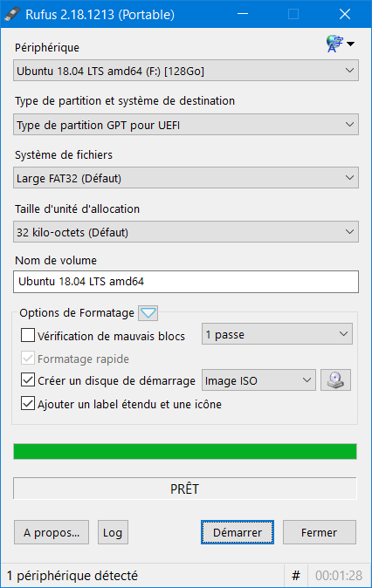Uncheck Créer un disque de démarrage
Image resolution: width=372 pixels, height=588 pixels.
coord(28,379)
